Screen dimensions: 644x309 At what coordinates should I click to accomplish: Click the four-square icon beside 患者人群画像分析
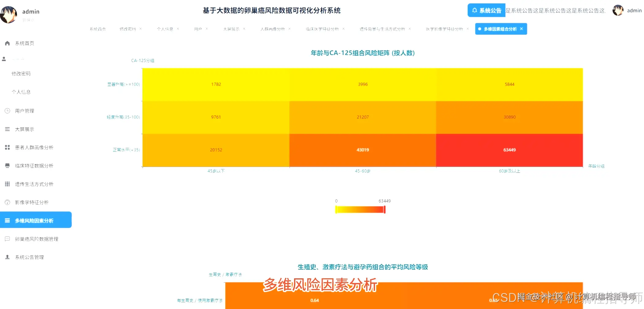click(x=7, y=147)
